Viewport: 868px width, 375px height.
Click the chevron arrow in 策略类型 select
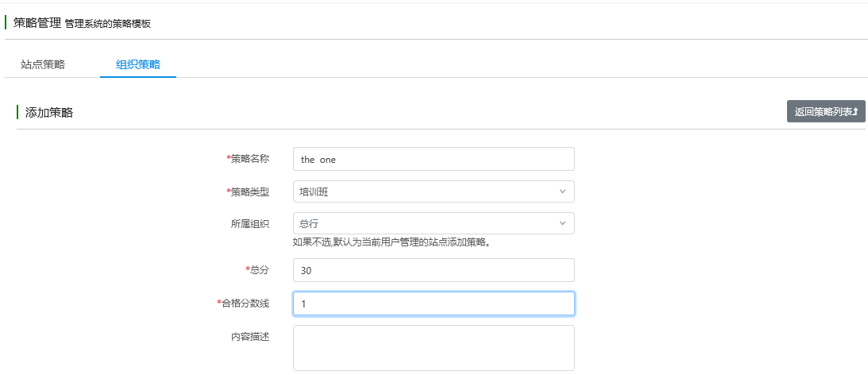(x=562, y=191)
